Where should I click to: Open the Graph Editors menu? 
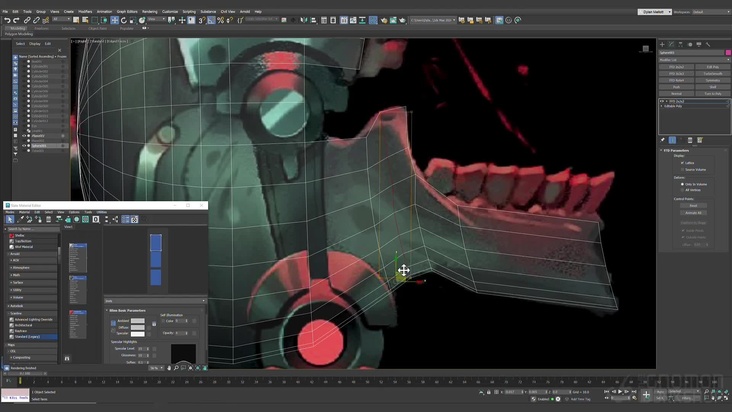[x=127, y=11]
